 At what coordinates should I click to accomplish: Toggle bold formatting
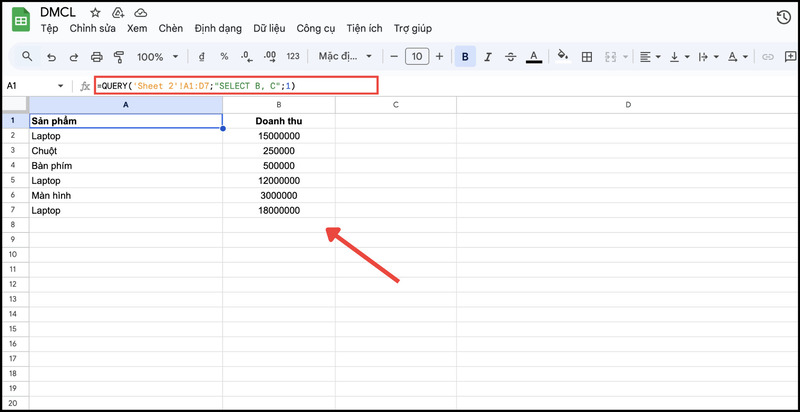(x=465, y=57)
